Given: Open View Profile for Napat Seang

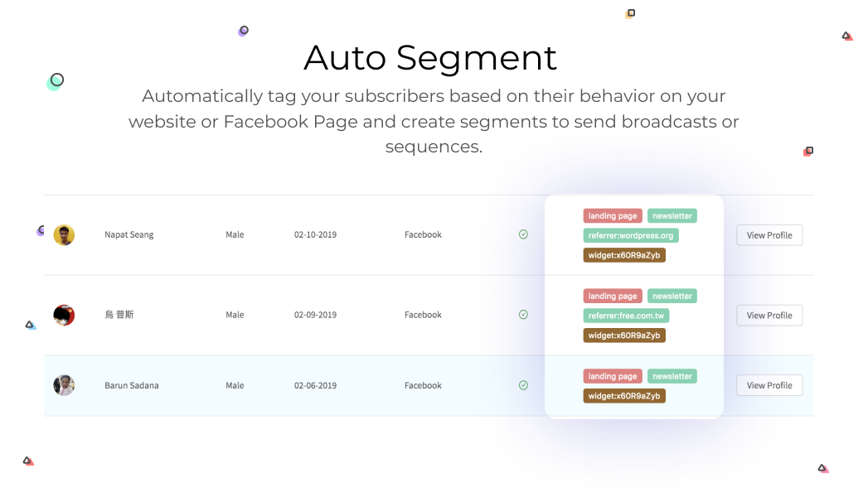Looking at the screenshot, I should (769, 235).
